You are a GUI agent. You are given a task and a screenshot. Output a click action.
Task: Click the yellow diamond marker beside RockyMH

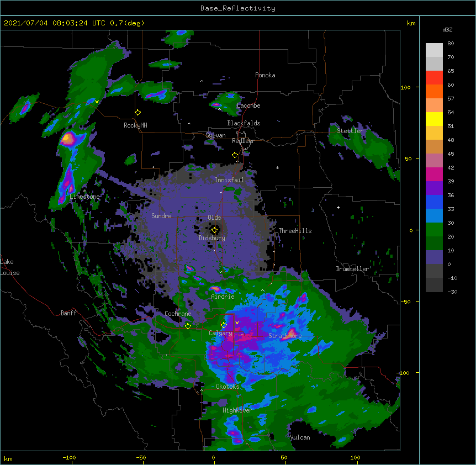pyautogui.click(x=138, y=113)
